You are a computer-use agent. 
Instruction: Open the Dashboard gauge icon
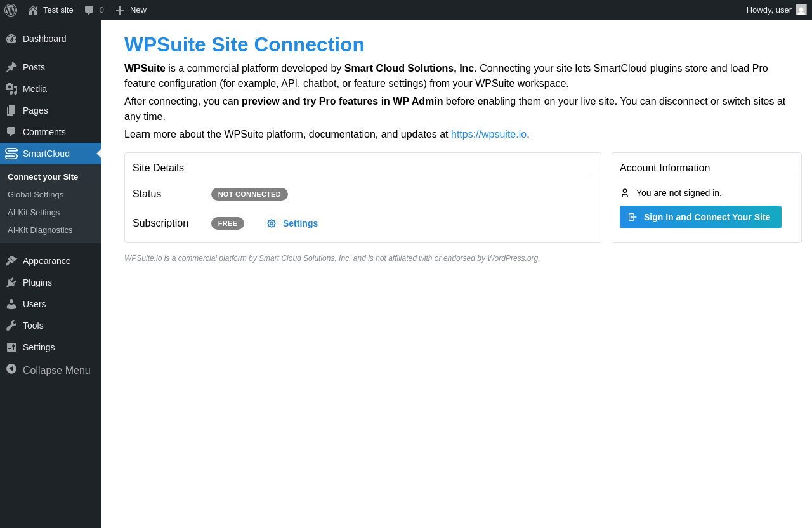pos(11,39)
